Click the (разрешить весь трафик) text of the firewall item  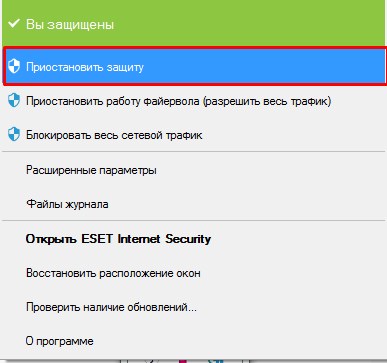pos(267,101)
